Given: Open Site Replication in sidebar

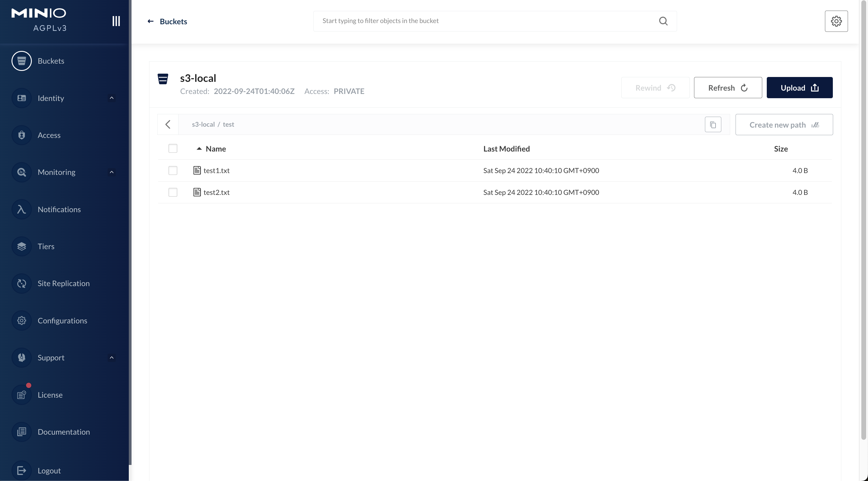Looking at the screenshot, I should click(63, 283).
